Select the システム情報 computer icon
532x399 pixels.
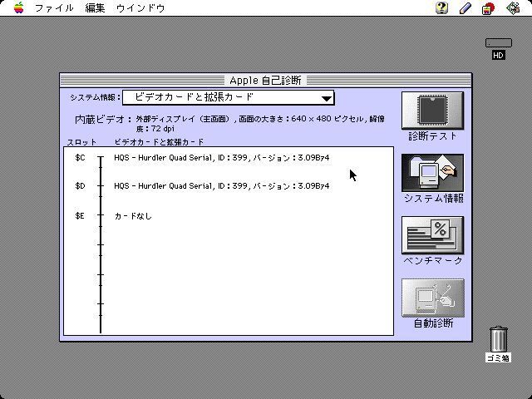pyautogui.click(x=432, y=173)
